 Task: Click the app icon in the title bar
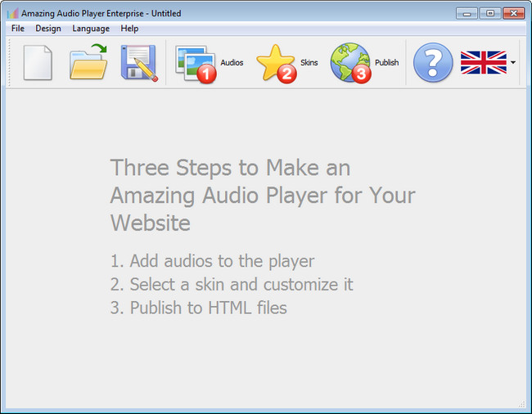12,13
